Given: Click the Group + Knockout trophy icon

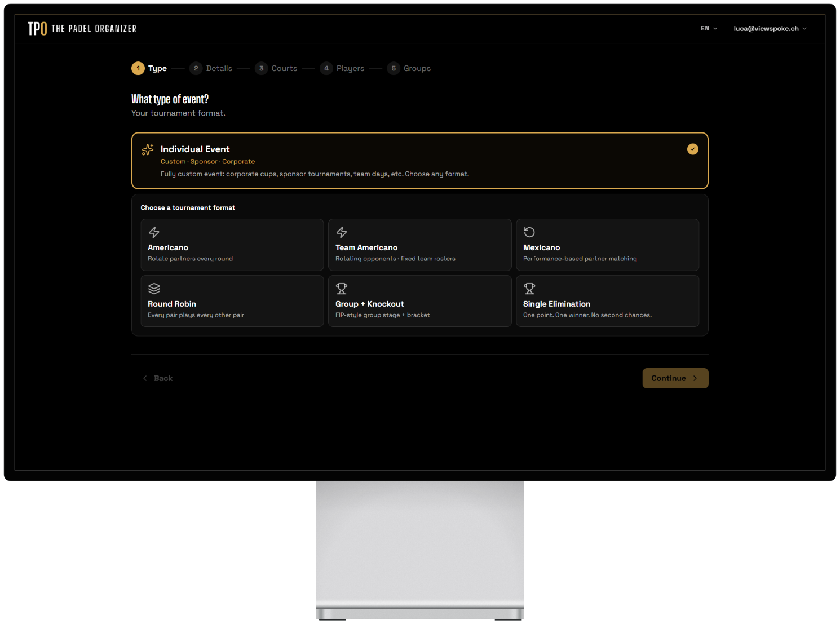Looking at the screenshot, I should click(342, 289).
